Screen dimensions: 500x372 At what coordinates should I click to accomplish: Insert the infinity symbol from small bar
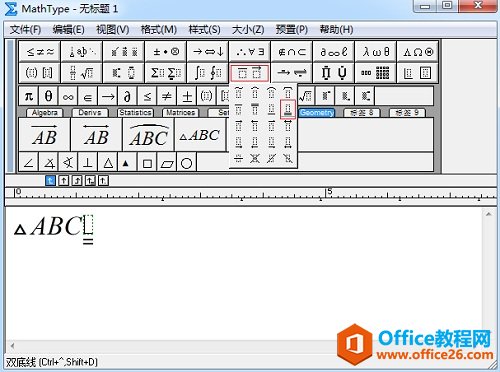click(x=68, y=96)
